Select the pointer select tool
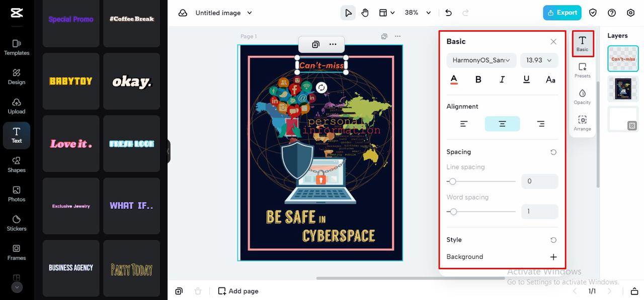This screenshot has width=644, height=300. click(348, 13)
